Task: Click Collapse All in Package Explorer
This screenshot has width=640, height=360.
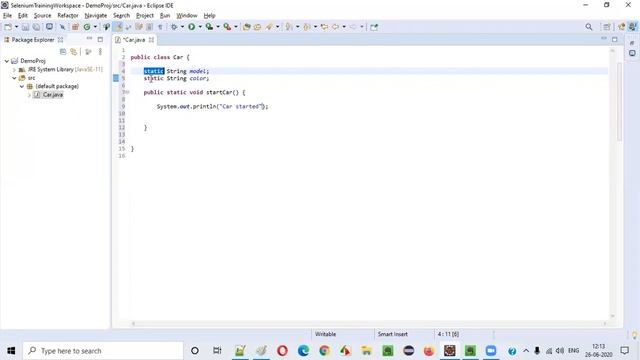Action: point(63,52)
